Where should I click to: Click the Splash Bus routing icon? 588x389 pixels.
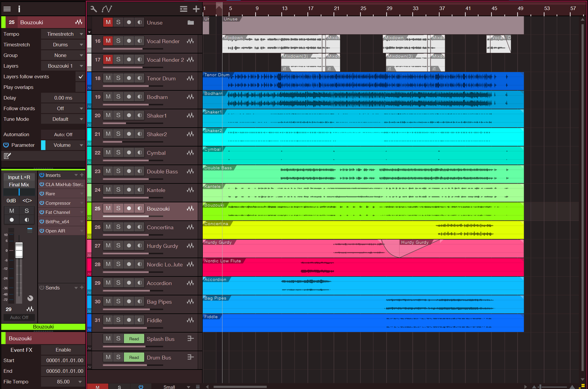point(191,339)
